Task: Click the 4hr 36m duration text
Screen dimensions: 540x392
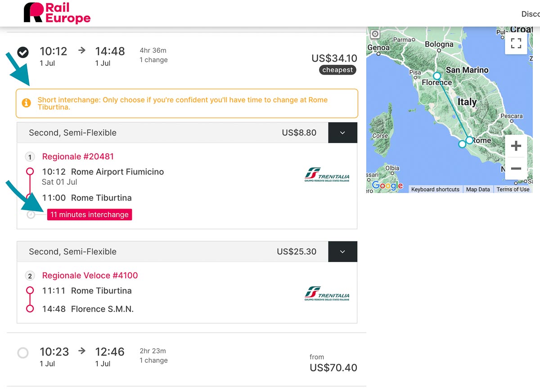Action: click(153, 50)
